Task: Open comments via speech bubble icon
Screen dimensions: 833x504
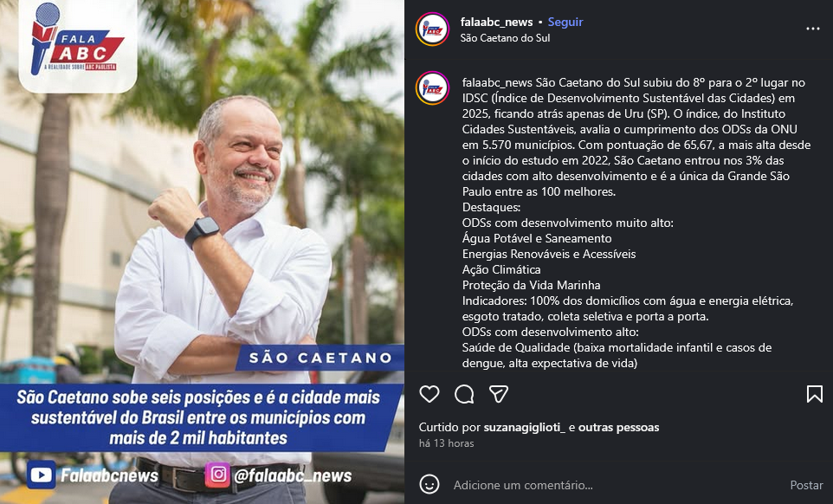Action: (x=464, y=394)
